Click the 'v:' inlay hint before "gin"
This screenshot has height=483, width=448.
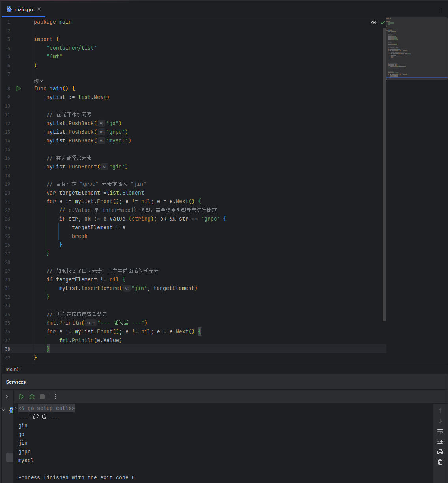pos(105,167)
